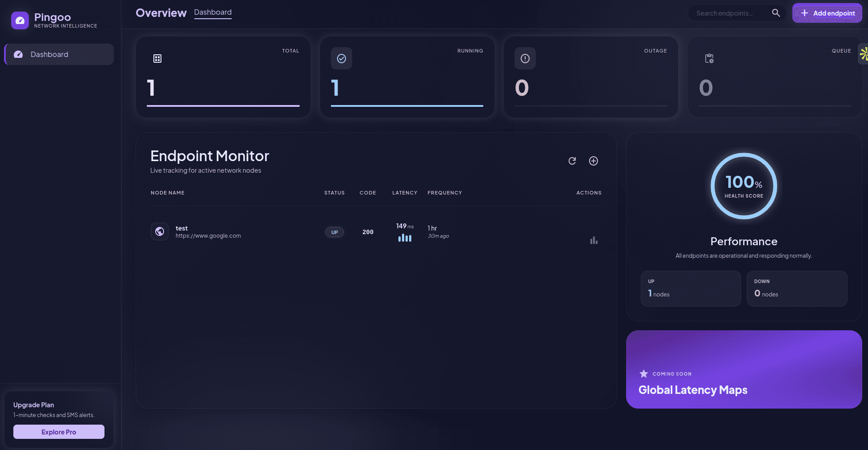This screenshot has width=868, height=450.
Task: Click the search magnifier icon
Action: click(776, 13)
